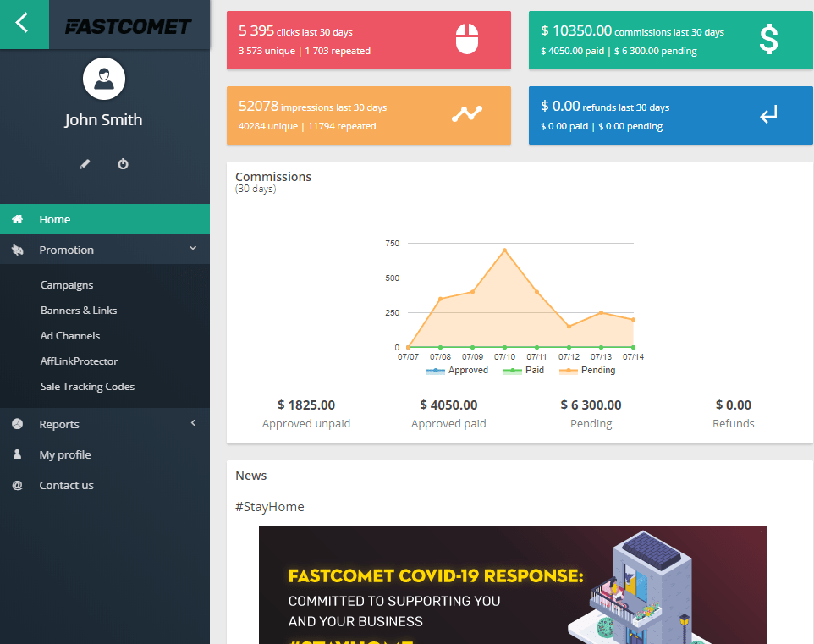Click the @ icon next to Contact us
The width and height of the screenshot is (814, 644).
(16, 484)
